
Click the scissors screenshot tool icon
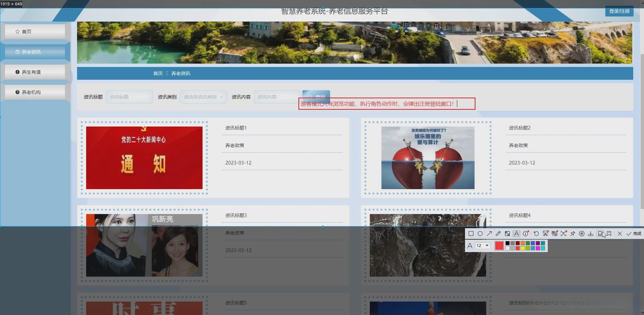[545, 234]
